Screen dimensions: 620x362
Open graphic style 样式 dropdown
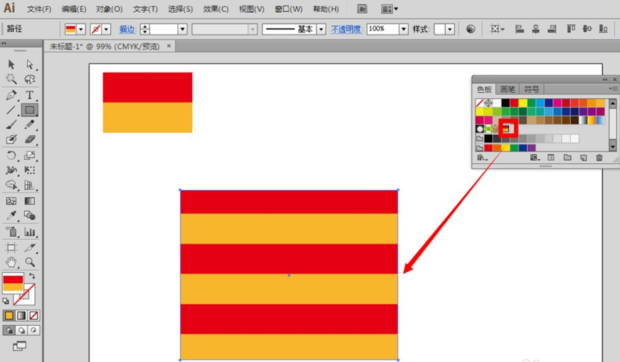(x=450, y=29)
